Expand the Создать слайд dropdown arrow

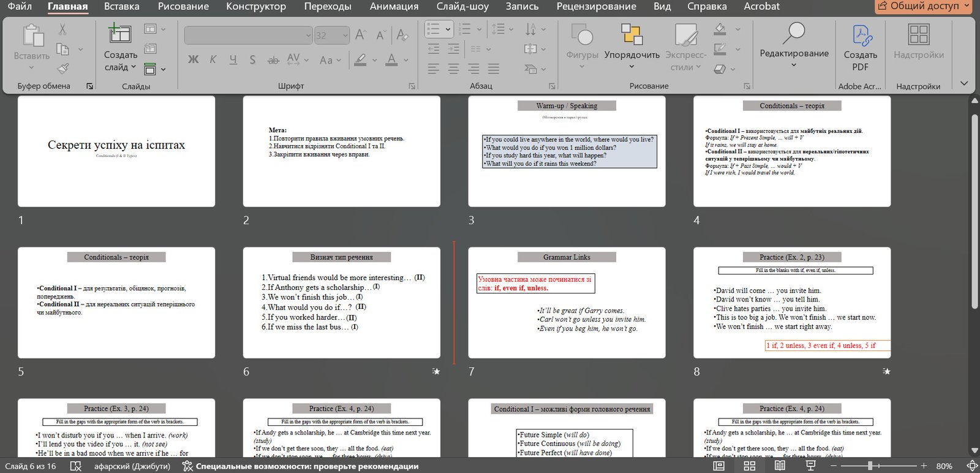click(x=134, y=67)
